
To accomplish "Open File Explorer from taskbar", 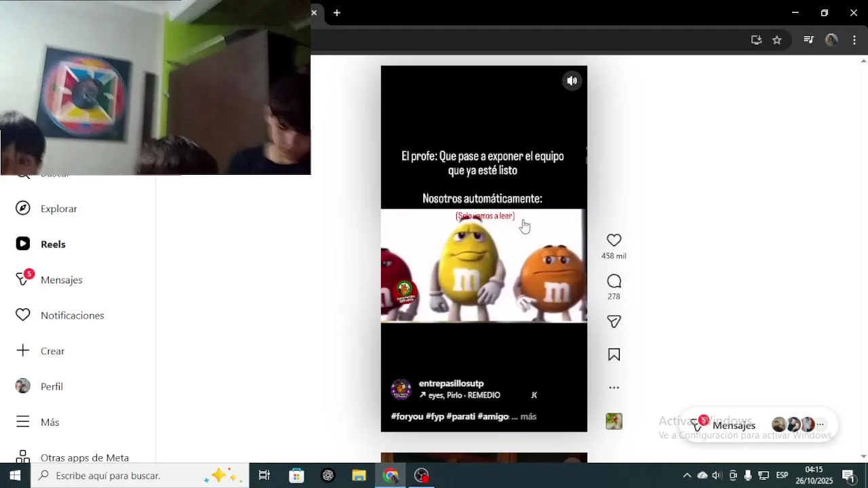I will pyautogui.click(x=359, y=475).
